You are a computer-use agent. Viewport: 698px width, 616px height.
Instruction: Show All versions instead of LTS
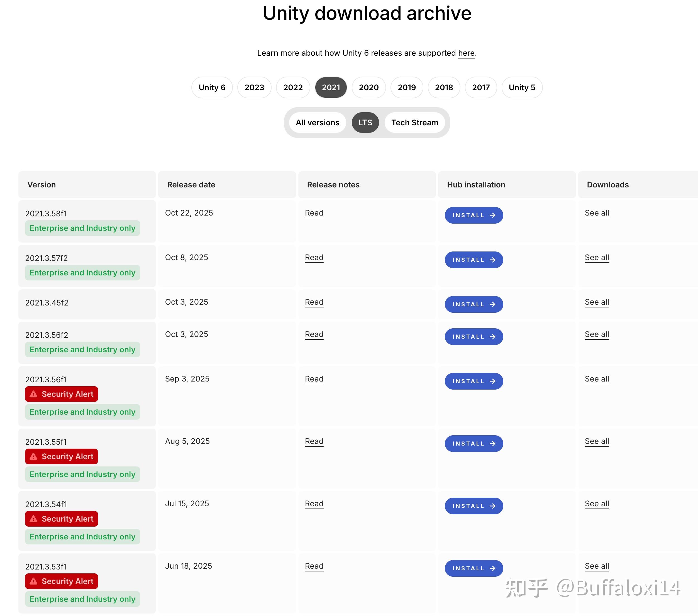[x=317, y=122]
